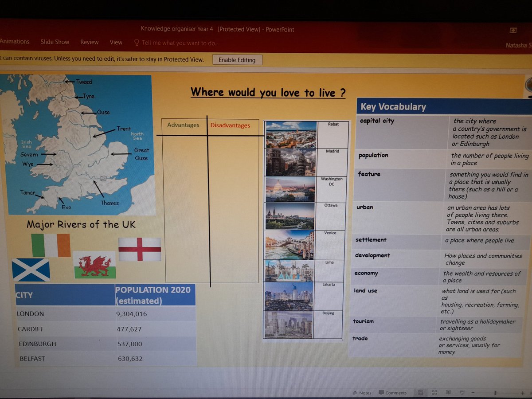Select the Ottawa city photo
Screen dimensions: 532x399
click(x=290, y=216)
